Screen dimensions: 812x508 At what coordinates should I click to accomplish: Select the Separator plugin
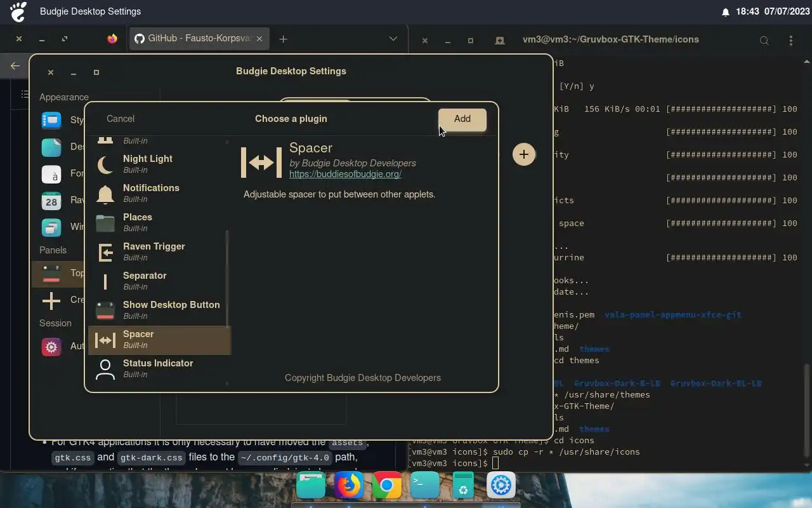[159, 282]
